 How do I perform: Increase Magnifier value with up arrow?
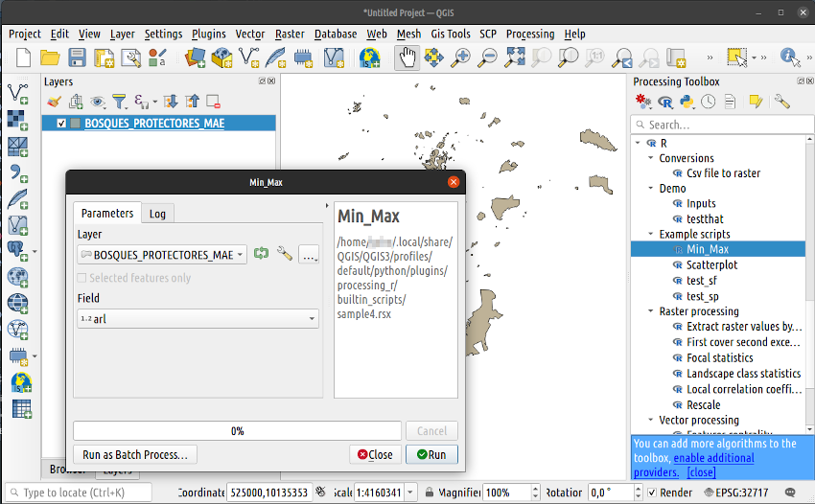click(x=536, y=488)
